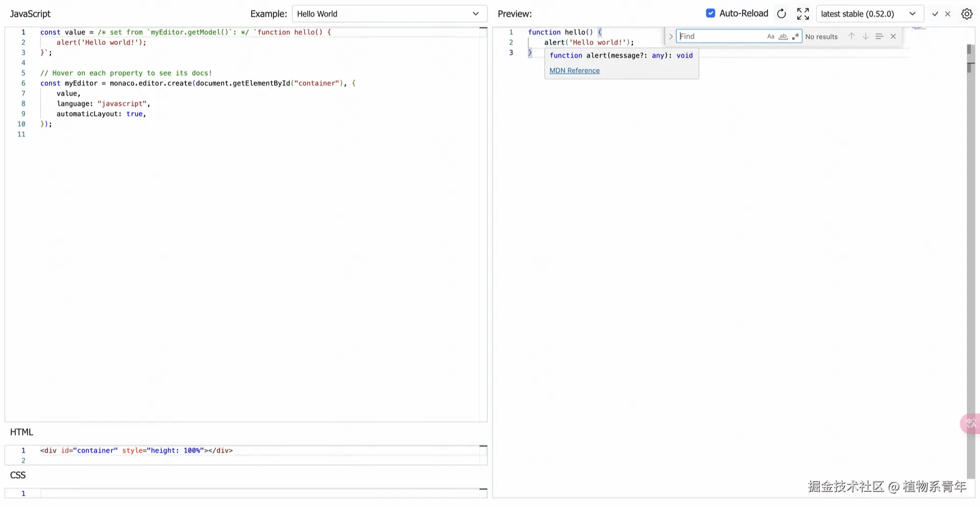
Task: Click the 'language: "javascript",' line
Action: coord(104,104)
